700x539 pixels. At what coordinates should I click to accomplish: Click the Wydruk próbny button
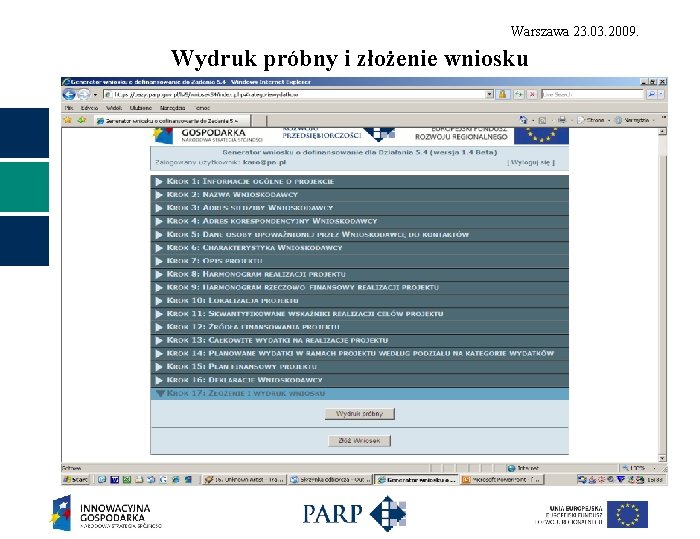click(x=360, y=414)
